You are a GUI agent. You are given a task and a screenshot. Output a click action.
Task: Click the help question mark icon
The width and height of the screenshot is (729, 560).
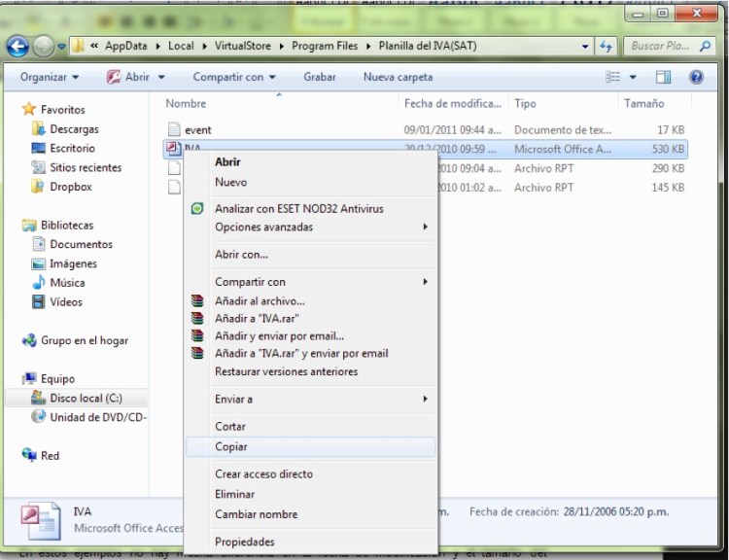[x=696, y=77]
